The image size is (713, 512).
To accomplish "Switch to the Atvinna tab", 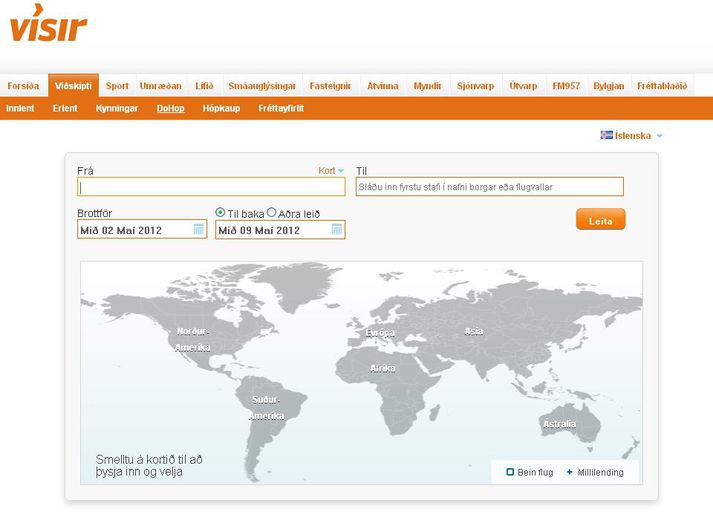I will pos(382,85).
